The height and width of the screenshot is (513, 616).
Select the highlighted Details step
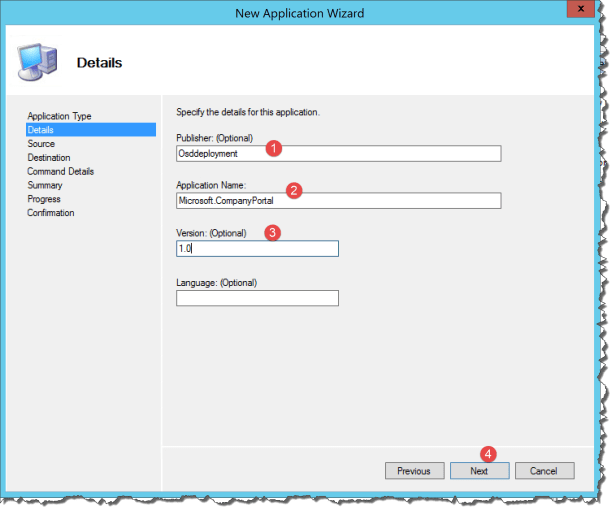[x=91, y=130]
